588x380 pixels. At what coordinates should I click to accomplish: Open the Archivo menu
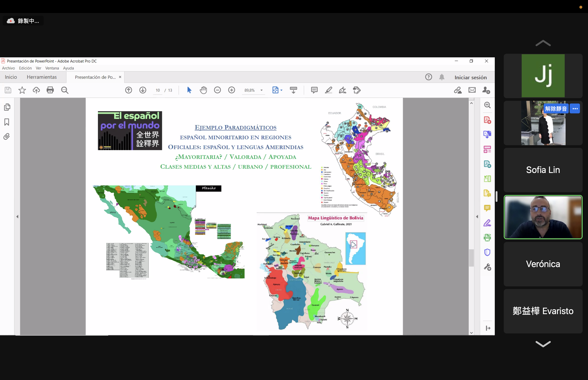click(x=8, y=68)
